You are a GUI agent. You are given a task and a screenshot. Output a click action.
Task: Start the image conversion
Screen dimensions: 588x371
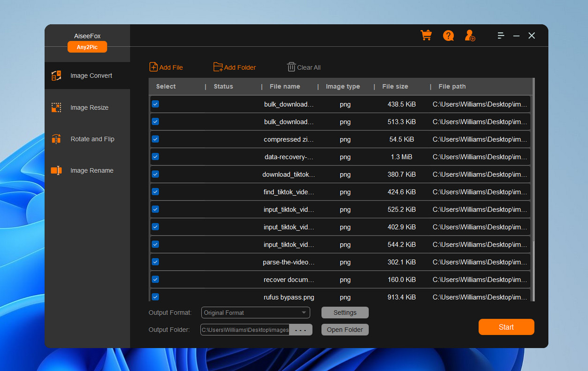(x=506, y=327)
